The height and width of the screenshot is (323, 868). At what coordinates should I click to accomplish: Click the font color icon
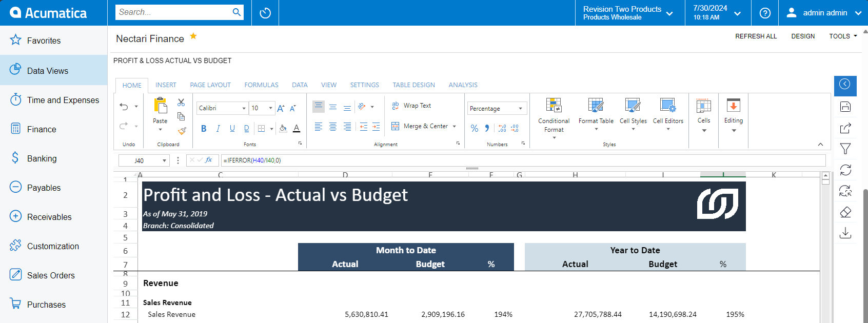pos(297,129)
